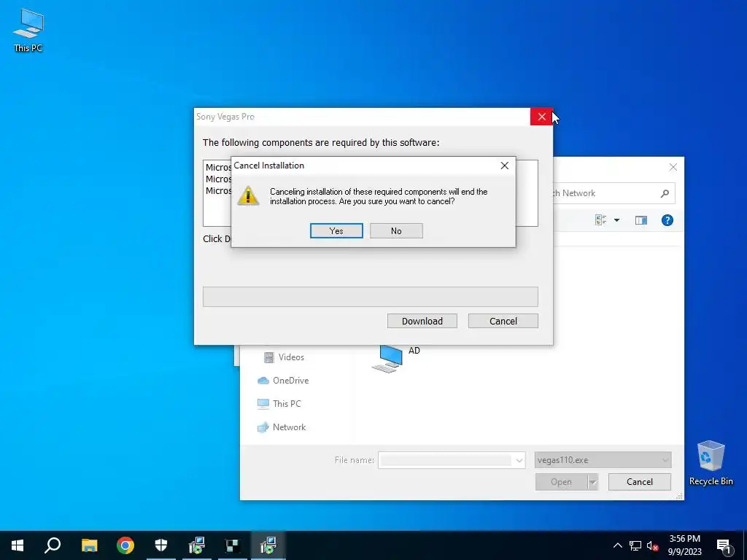Open network status tray icon
The height and width of the screenshot is (560, 747).
pos(635,545)
